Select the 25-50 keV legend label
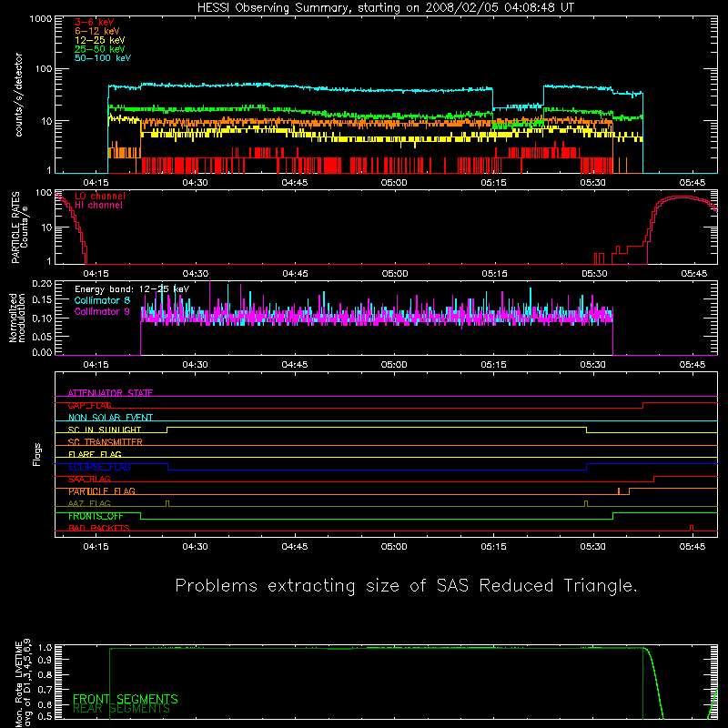This screenshot has height=728, width=728. (x=100, y=49)
